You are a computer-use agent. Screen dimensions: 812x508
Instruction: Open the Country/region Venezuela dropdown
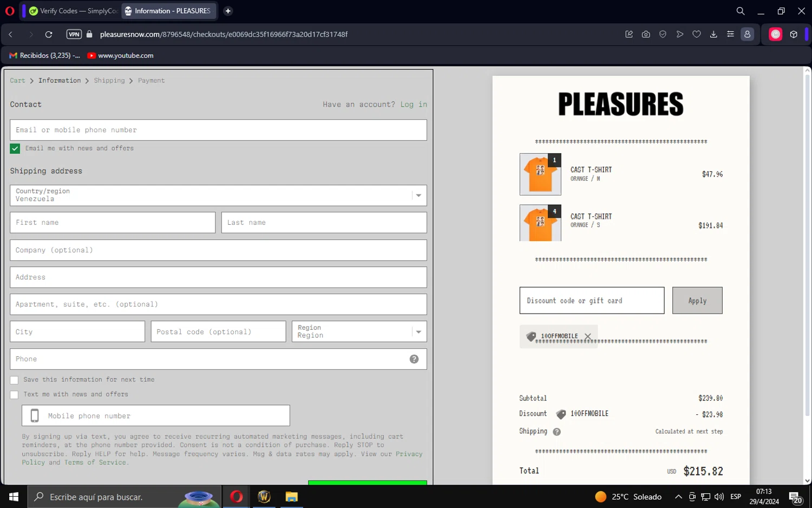pos(218,196)
